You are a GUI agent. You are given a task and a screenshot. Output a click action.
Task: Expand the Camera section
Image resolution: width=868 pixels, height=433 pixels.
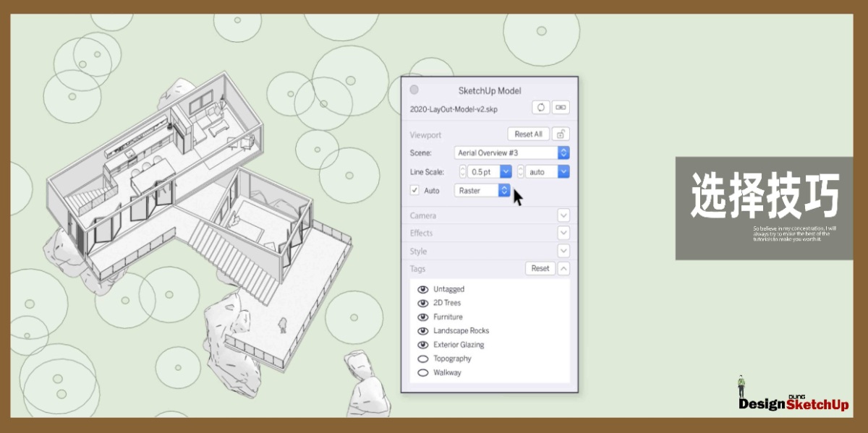pyautogui.click(x=563, y=215)
